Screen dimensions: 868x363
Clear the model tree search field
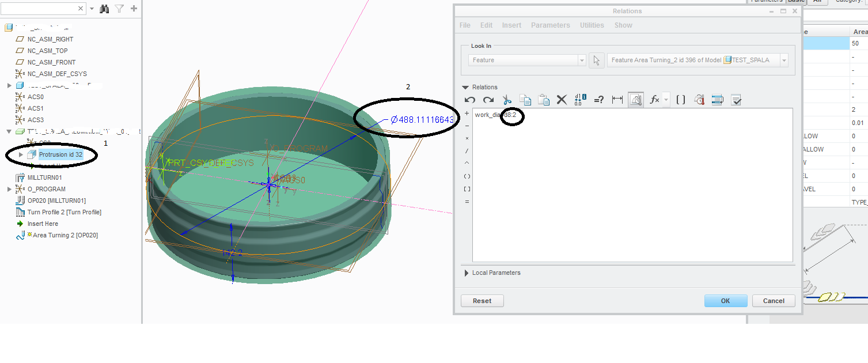[81, 9]
